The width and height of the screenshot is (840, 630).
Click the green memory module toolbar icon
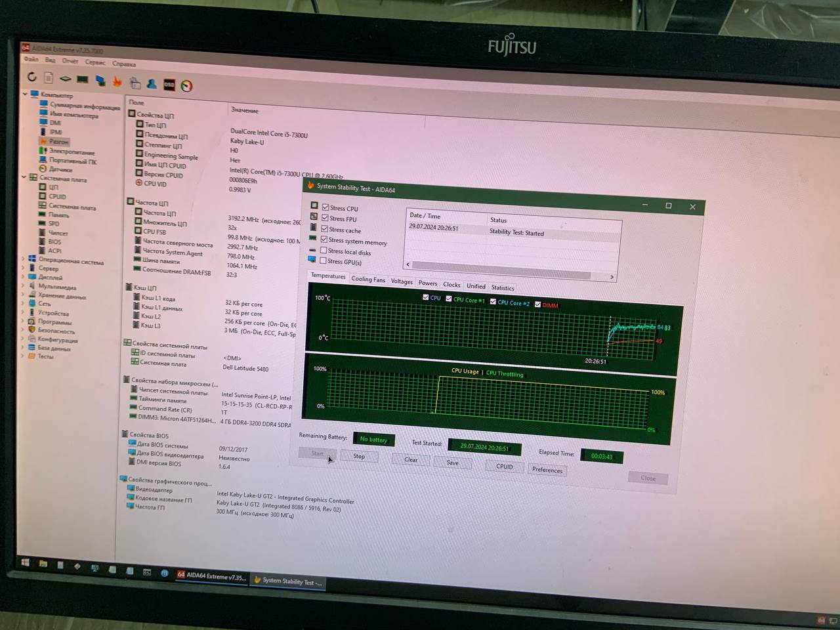[83, 79]
